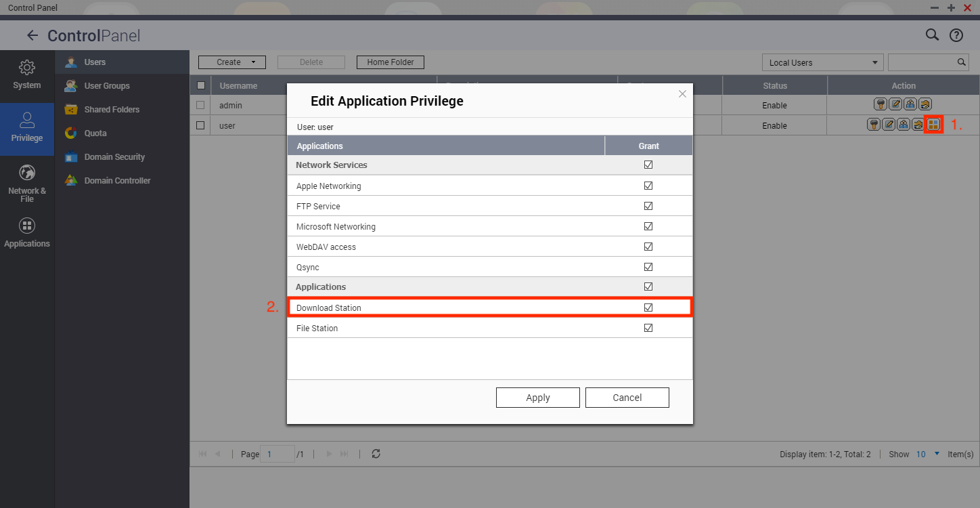
Task: Click the page number input field
Action: [x=277, y=454]
